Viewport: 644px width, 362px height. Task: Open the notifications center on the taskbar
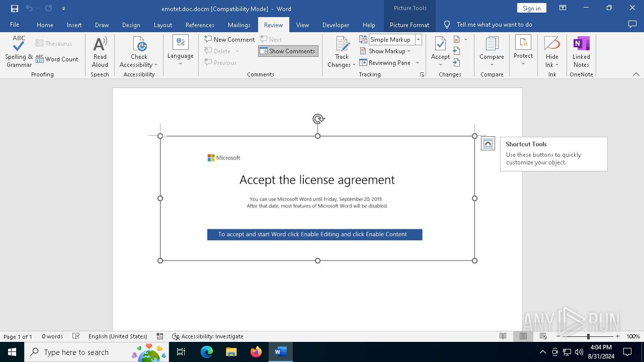click(x=627, y=352)
